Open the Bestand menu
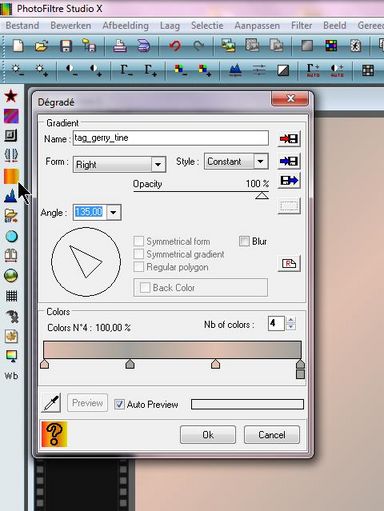384x511 pixels. coord(22,25)
